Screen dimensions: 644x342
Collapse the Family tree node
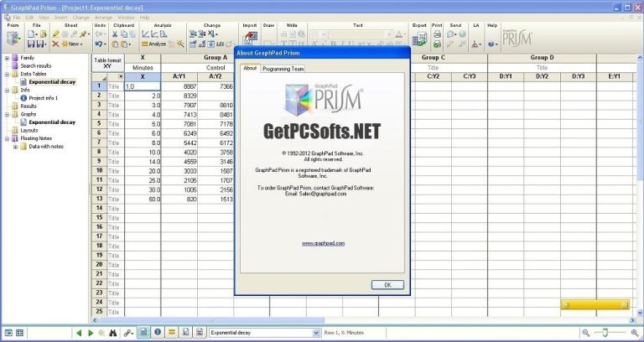(7, 58)
